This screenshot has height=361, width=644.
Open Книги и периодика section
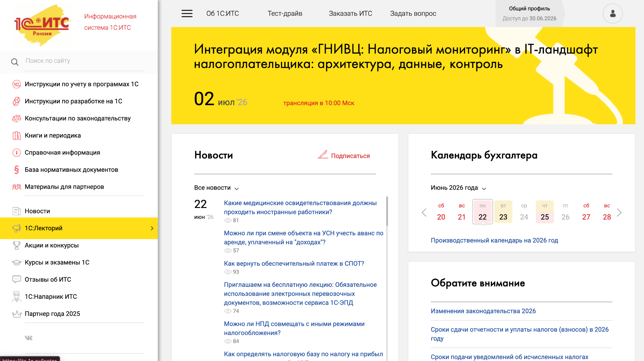click(x=53, y=135)
